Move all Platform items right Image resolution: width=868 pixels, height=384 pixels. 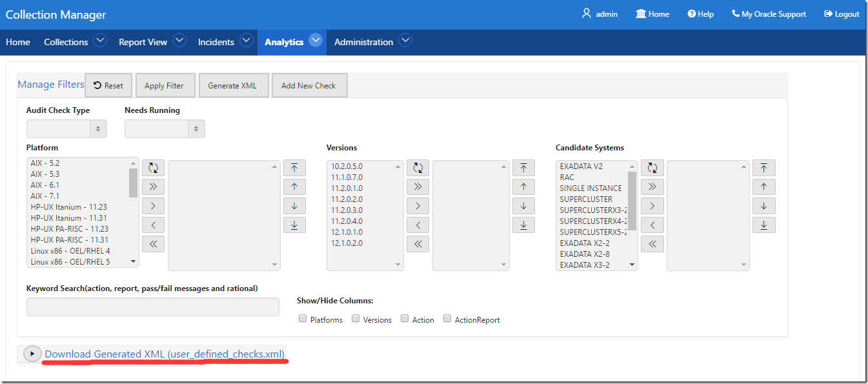(153, 187)
